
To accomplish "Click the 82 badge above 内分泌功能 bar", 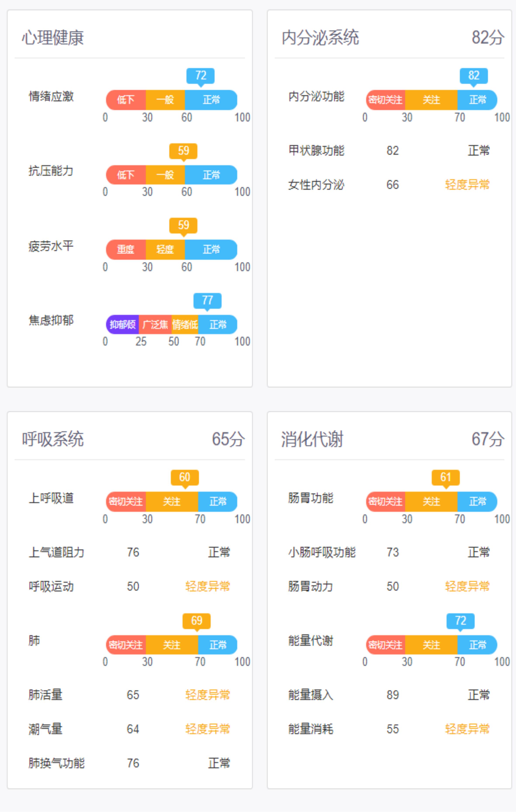I will pos(474,76).
